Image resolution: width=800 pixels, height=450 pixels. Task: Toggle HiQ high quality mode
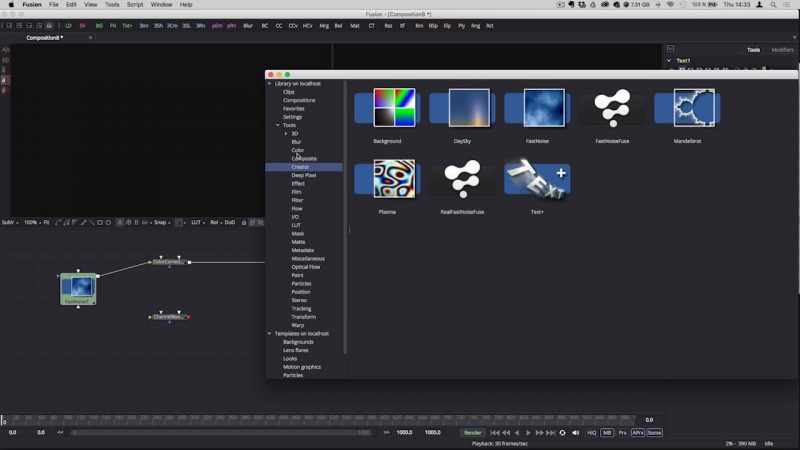point(591,433)
